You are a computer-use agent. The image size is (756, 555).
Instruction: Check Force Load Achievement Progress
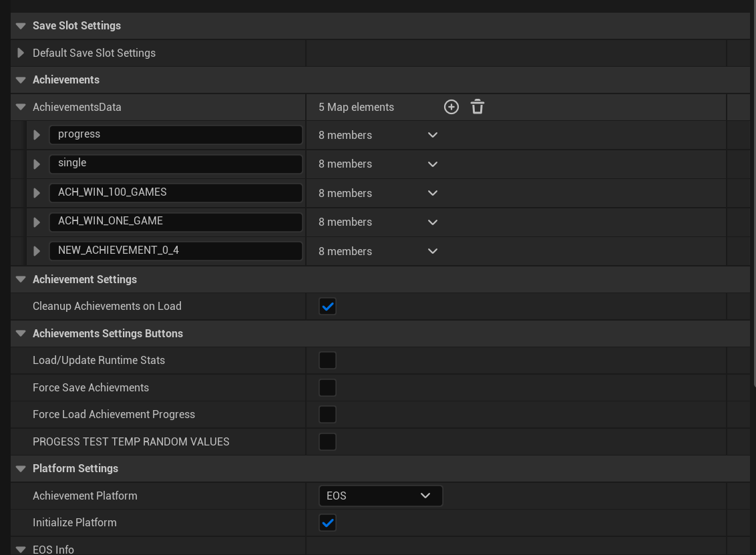point(327,415)
